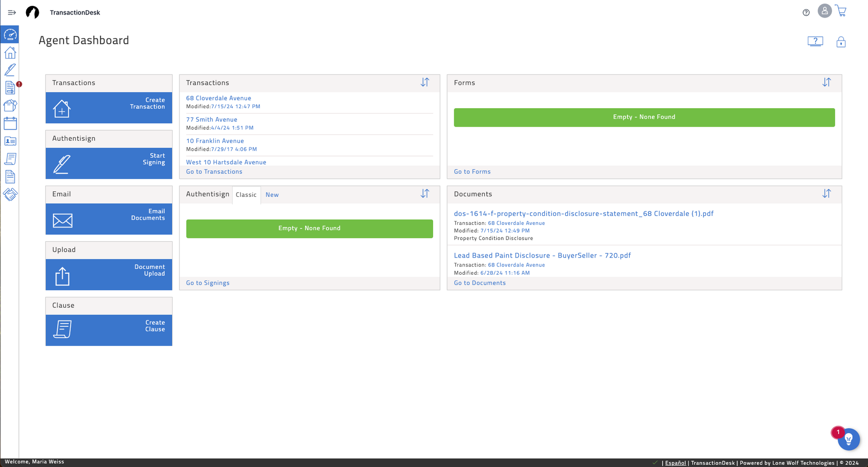Open the signing pen sidebar icon

click(10, 70)
